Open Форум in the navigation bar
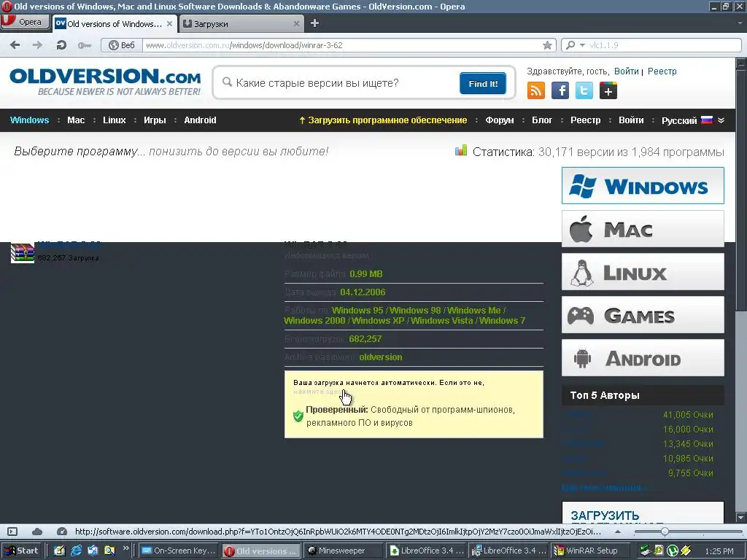The width and height of the screenshot is (747, 560). pos(499,120)
